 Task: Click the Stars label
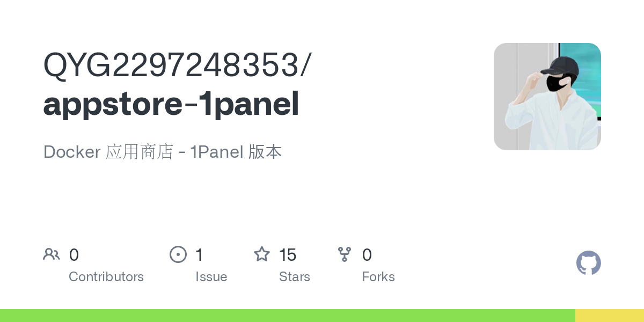pos(295,277)
